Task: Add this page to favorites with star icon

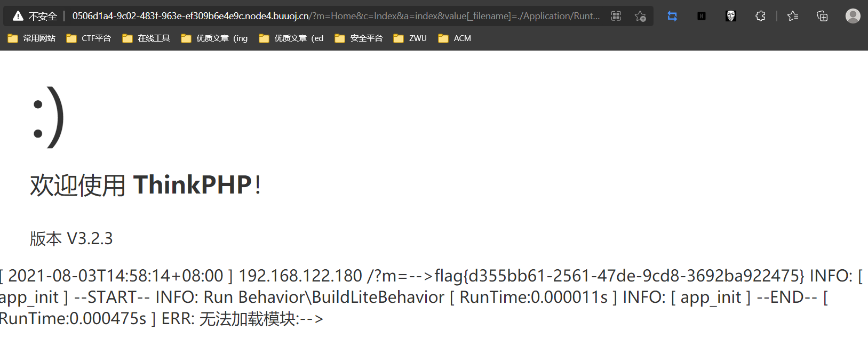Action: pyautogui.click(x=640, y=16)
